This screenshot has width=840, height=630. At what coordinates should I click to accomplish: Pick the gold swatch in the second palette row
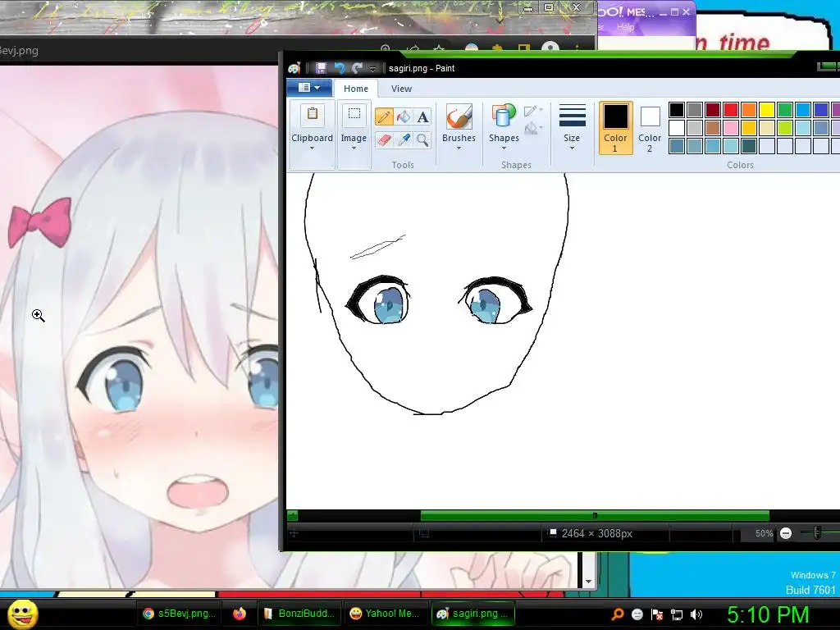[x=749, y=128]
